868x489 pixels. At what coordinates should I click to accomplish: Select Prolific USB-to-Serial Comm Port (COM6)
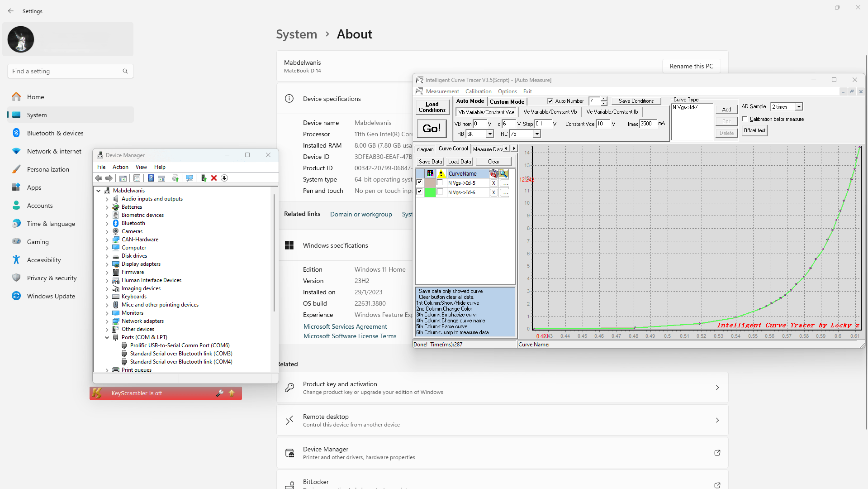[x=180, y=345]
